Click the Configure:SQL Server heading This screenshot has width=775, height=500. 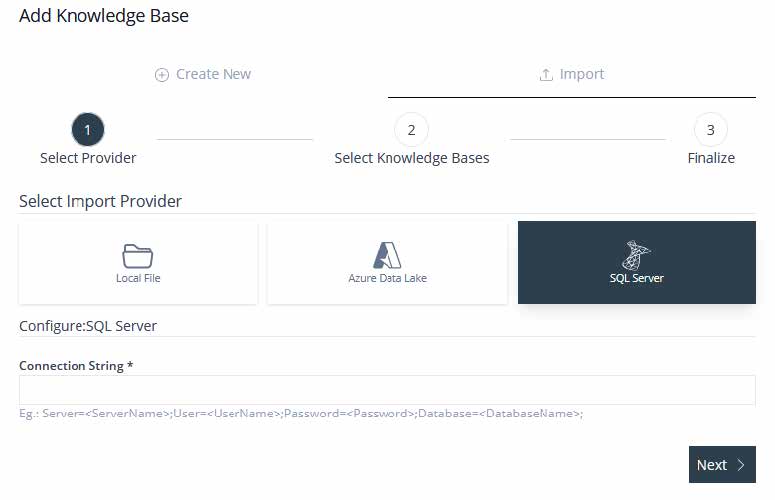(88, 326)
